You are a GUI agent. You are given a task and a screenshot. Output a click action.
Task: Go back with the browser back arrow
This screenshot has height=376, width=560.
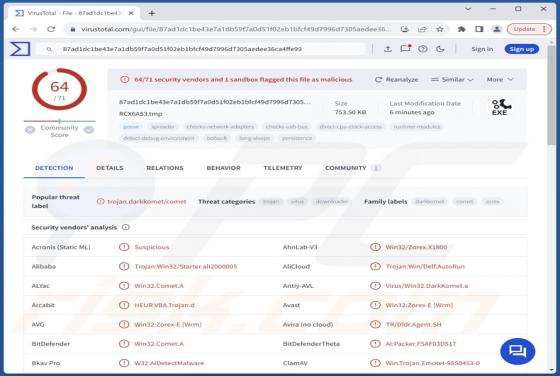(16, 29)
